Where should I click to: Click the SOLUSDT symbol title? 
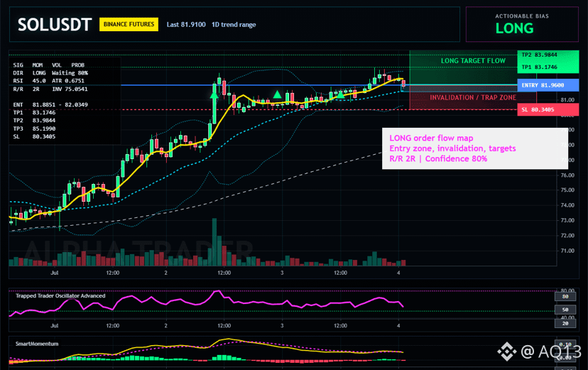[x=55, y=25]
